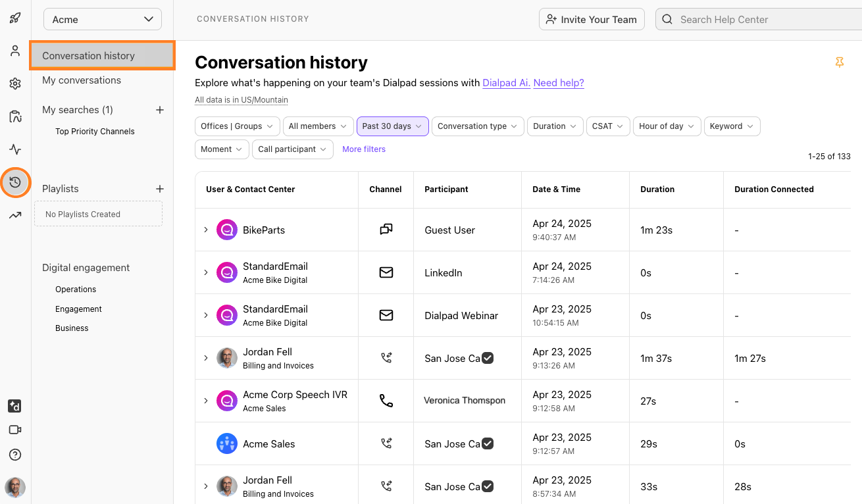Open the Conversation type filter
The image size is (862, 504).
[x=478, y=126]
